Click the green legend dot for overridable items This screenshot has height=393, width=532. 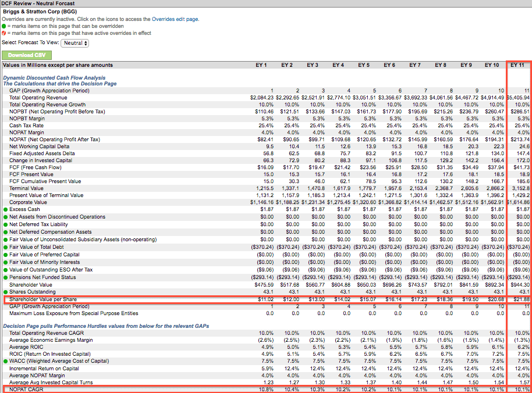click(3, 26)
